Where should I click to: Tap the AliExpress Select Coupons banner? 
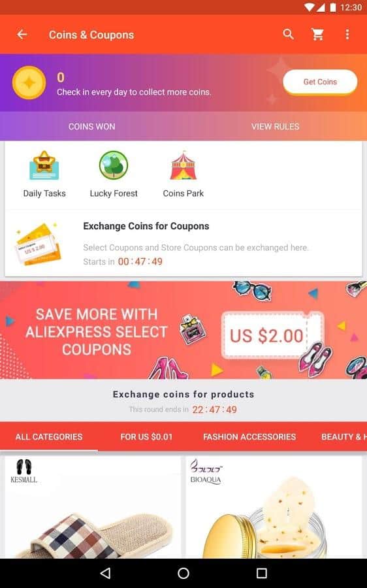coord(183,330)
